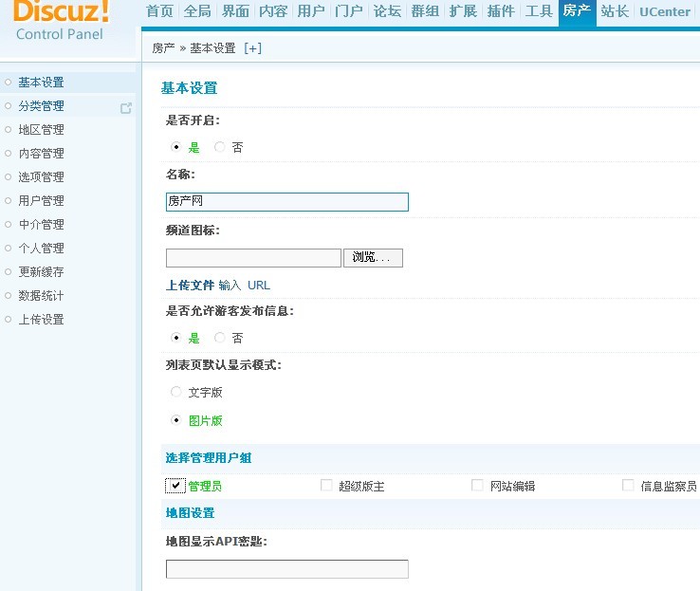This screenshot has height=591, width=700.
Task: Open the UCenter top menu
Action: click(x=665, y=11)
